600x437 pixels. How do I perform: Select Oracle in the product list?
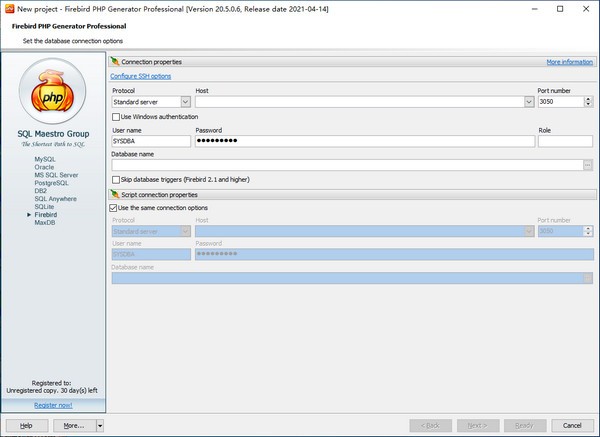[44, 167]
